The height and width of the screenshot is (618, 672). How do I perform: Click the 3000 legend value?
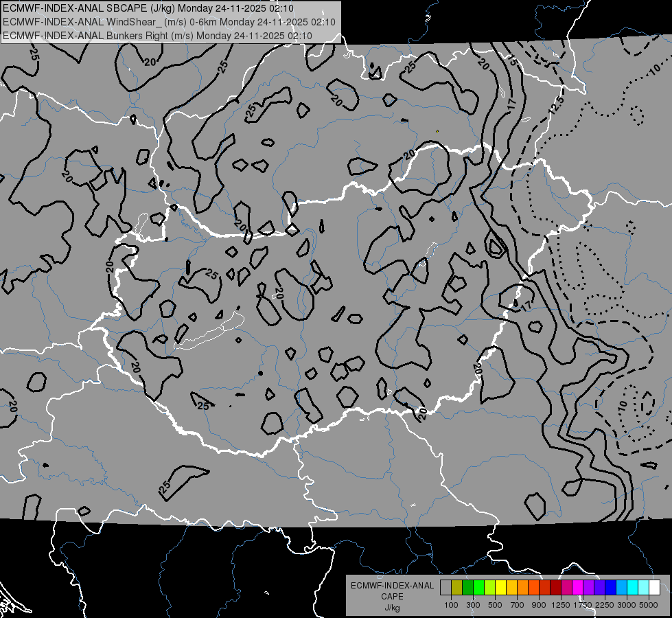[627, 605]
